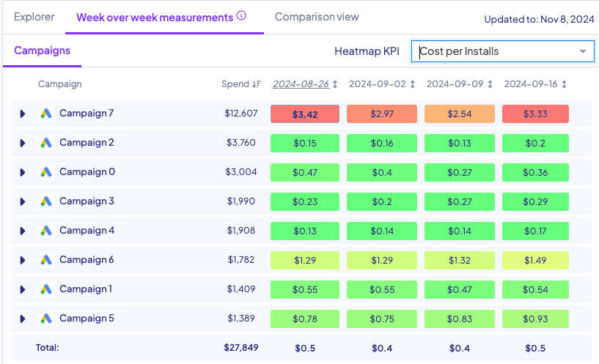Click the Google Ads icon for Campaign 2
The height and width of the screenshot is (364, 599).
coord(46,143)
